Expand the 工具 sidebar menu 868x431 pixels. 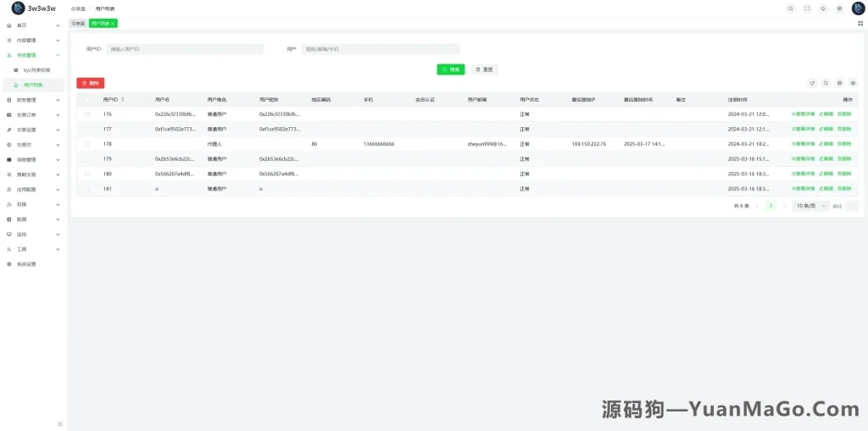point(33,249)
